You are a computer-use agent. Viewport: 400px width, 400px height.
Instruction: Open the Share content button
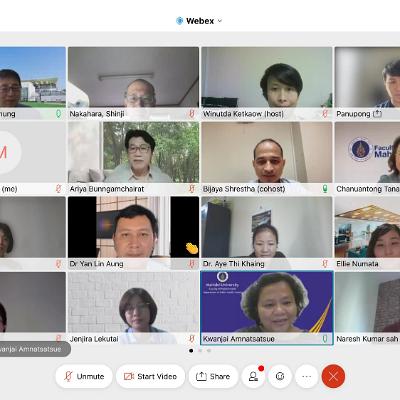click(x=213, y=376)
